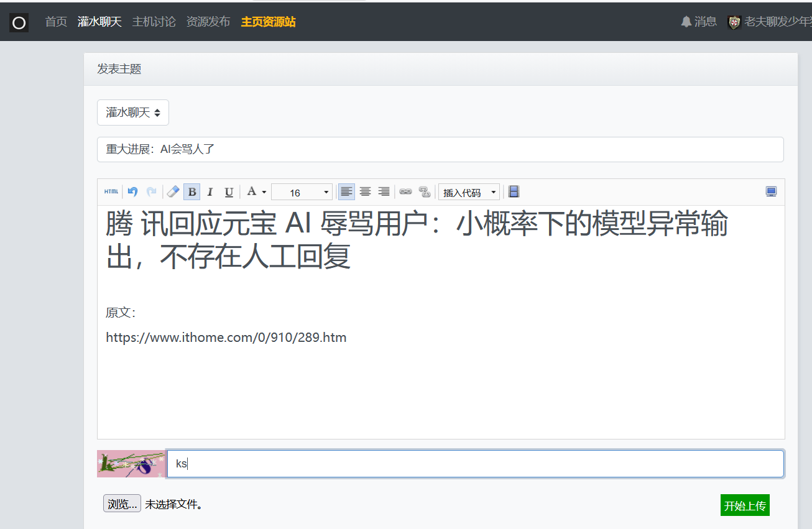Click the 浏览... file browse button

(x=122, y=504)
